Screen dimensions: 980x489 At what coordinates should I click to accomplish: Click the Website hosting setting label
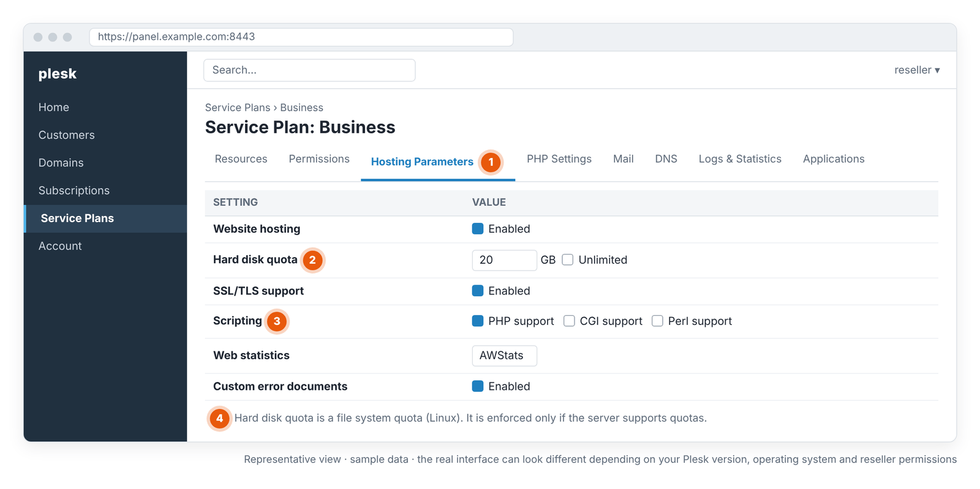coord(257,229)
